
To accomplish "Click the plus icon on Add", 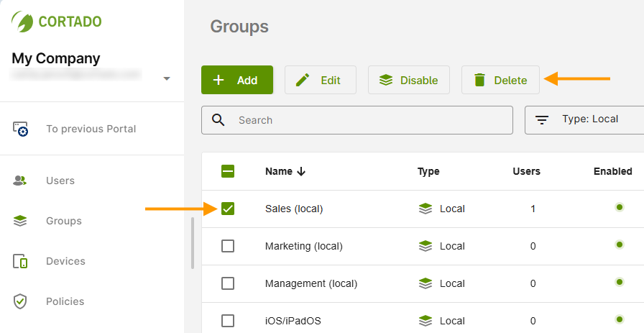I will [x=218, y=80].
